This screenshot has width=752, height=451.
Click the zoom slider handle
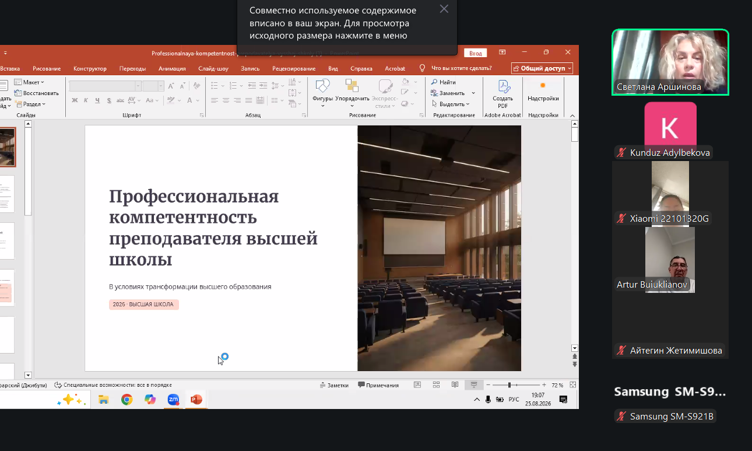(x=509, y=385)
